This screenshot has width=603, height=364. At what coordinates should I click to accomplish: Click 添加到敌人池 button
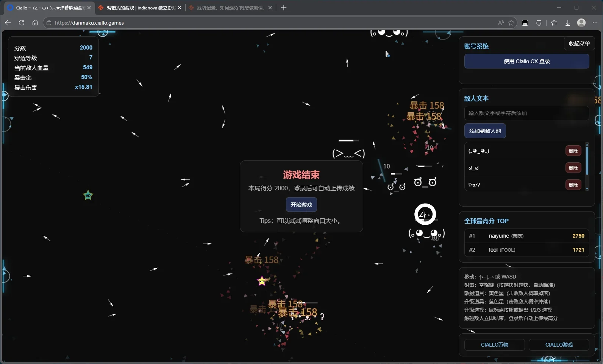click(x=485, y=131)
